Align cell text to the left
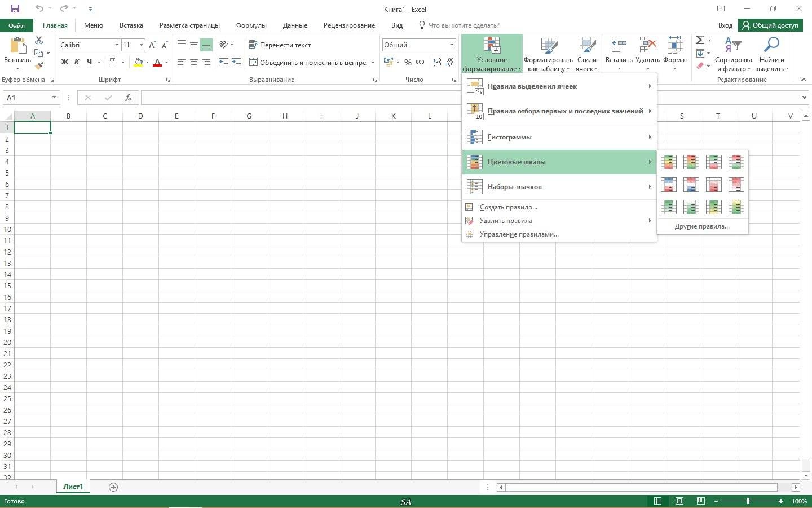 182,62
